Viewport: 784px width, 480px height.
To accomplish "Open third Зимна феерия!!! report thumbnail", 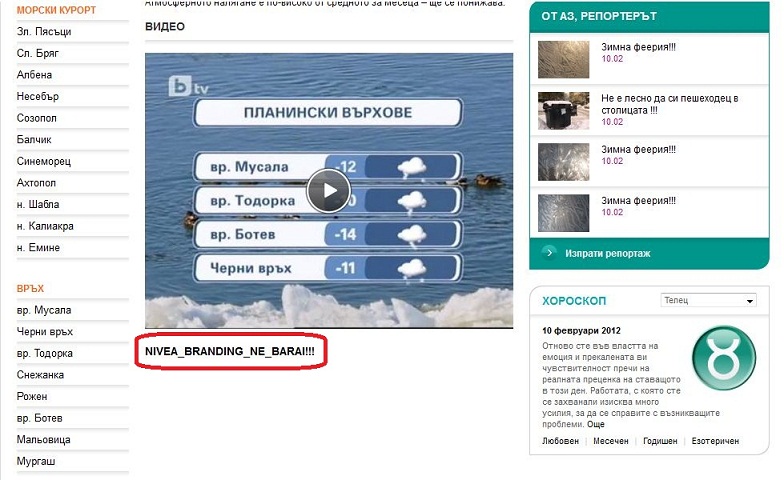I will (566, 161).
